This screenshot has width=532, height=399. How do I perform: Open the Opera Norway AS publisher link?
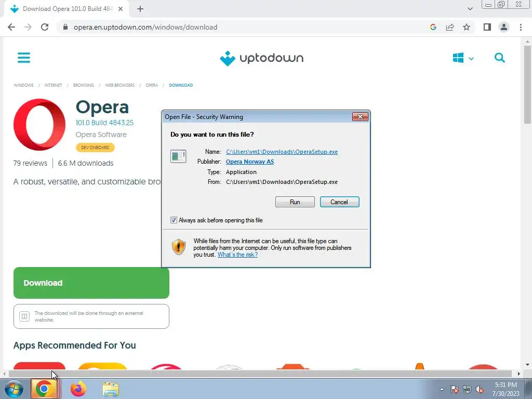[x=250, y=162]
